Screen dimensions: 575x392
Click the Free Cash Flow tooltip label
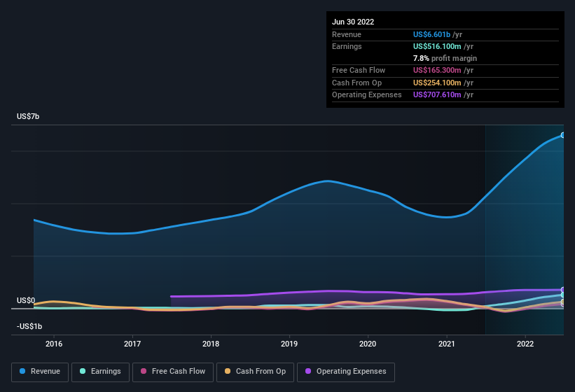pyautogui.click(x=359, y=70)
